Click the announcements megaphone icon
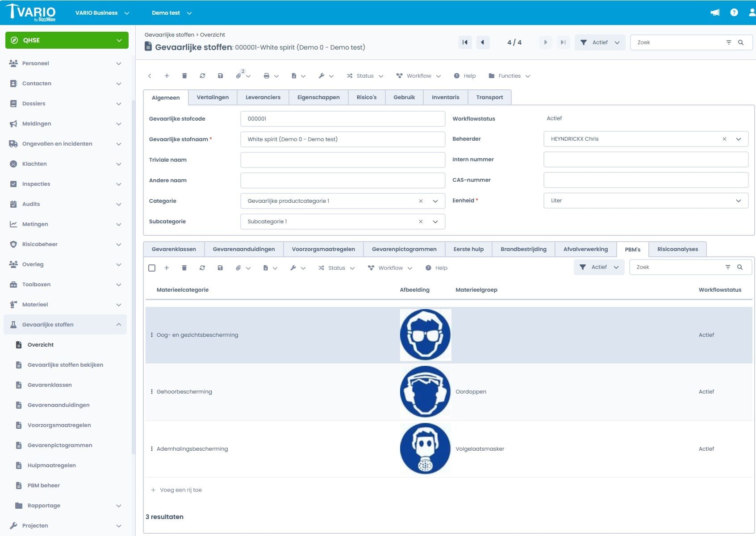The height and width of the screenshot is (536, 756). pyautogui.click(x=715, y=13)
